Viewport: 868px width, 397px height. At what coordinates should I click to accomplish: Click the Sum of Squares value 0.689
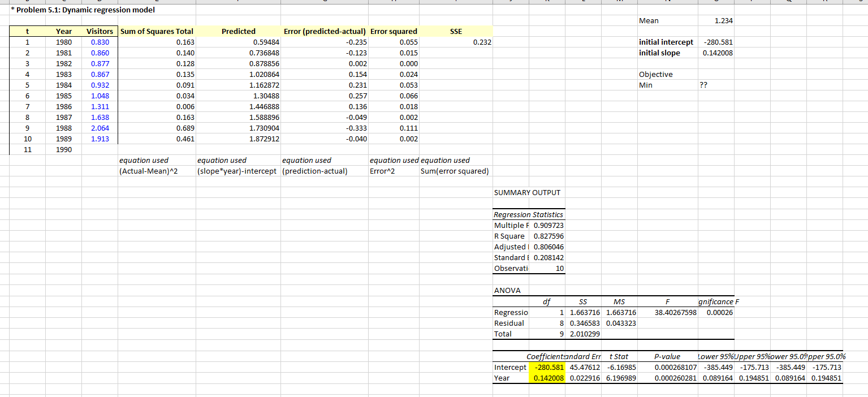coord(185,128)
